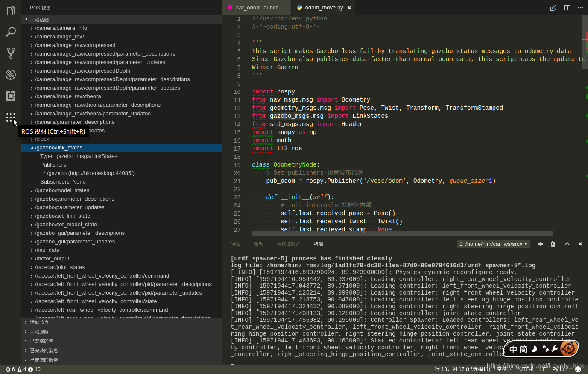The image size is (588, 374).
Task: Select the /camera/image_raw/theora topic
Action: pyautogui.click(x=122, y=96)
